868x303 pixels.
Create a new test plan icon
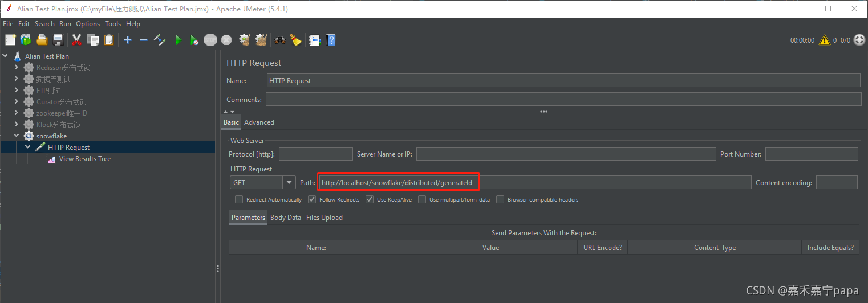click(x=10, y=40)
